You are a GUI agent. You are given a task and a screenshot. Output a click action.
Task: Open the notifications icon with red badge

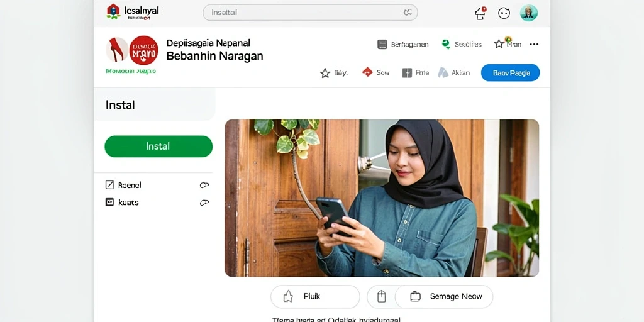(x=480, y=13)
